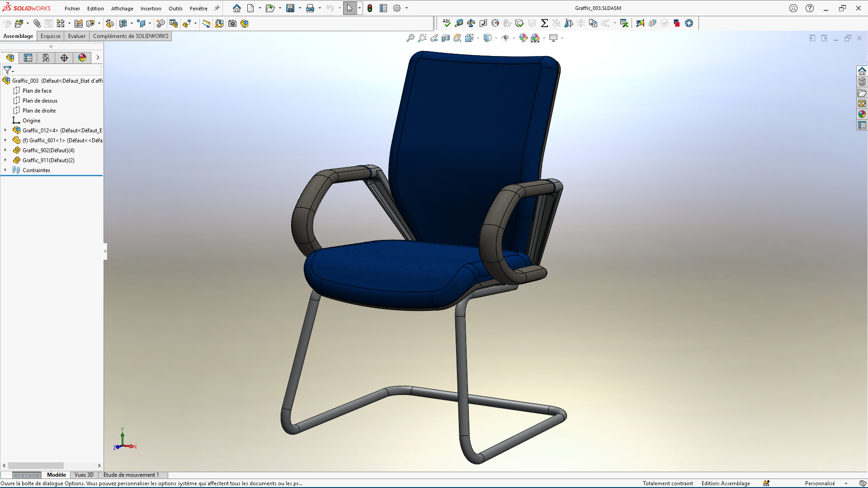The height and width of the screenshot is (488, 868).
Task: Switch to PropertyManager tab
Action: pyautogui.click(x=28, y=57)
